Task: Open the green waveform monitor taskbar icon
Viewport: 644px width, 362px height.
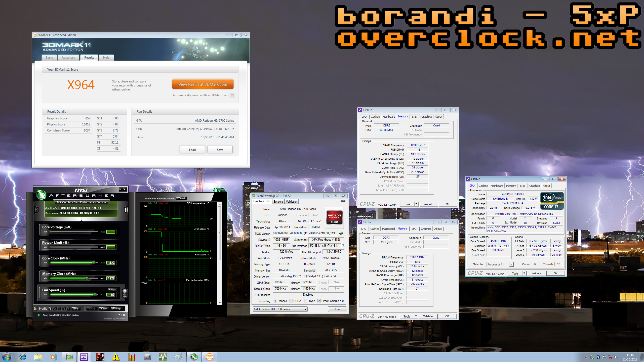Action: (x=163, y=357)
